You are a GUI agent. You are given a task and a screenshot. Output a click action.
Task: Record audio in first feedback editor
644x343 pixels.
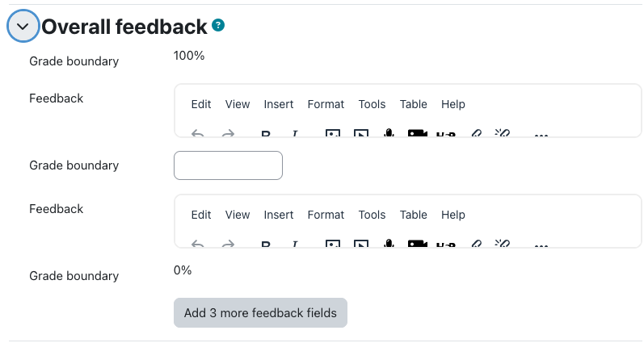pyautogui.click(x=389, y=133)
